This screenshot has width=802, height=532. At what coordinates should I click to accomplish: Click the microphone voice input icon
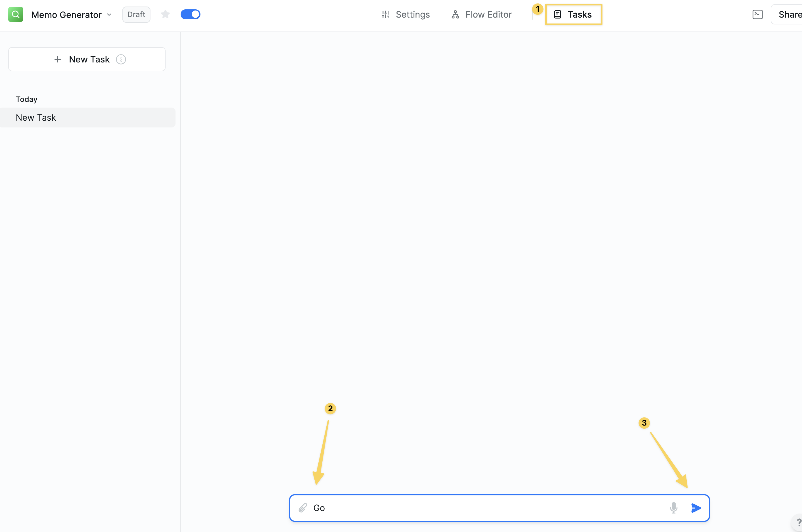click(x=674, y=508)
